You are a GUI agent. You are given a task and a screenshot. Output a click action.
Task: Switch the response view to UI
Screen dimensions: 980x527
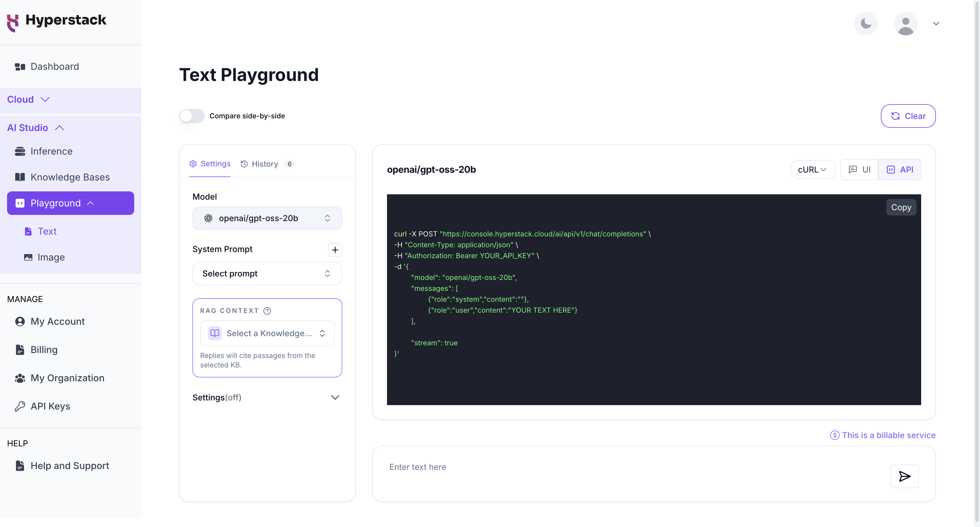(859, 169)
